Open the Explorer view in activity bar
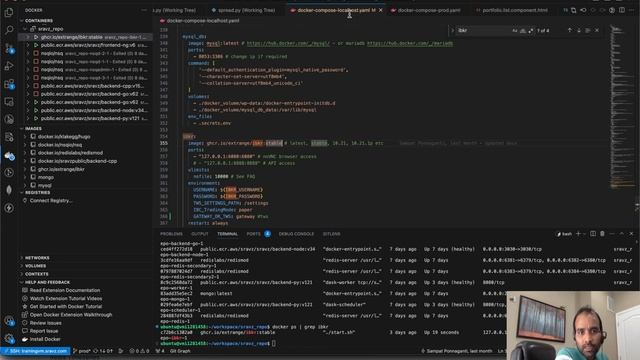This screenshot has height=360, width=640. coord(9,13)
